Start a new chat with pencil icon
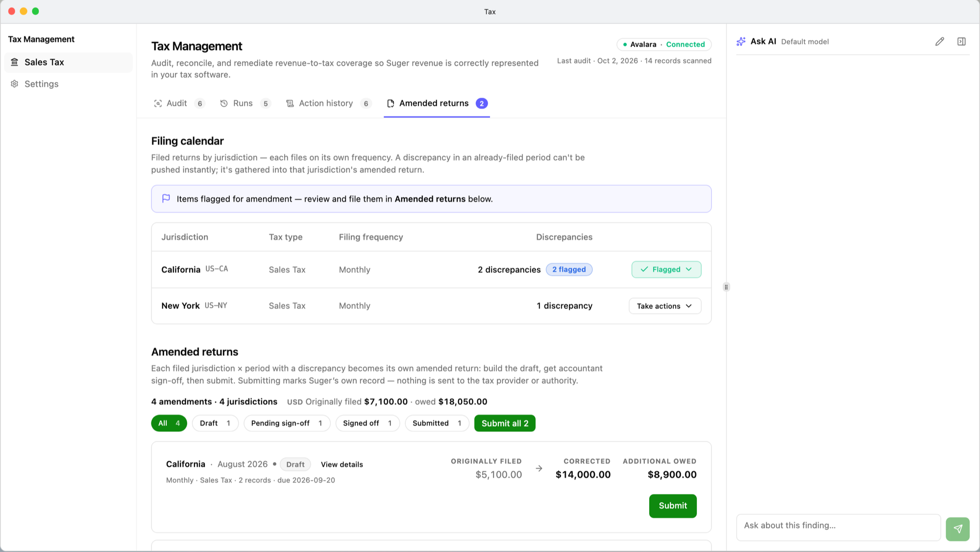 (x=939, y=42)
